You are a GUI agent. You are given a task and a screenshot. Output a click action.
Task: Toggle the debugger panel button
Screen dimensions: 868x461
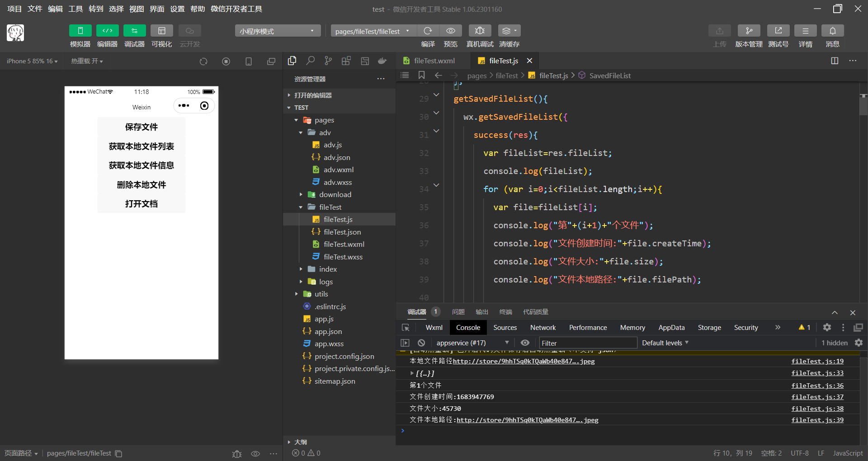point(134,31)
